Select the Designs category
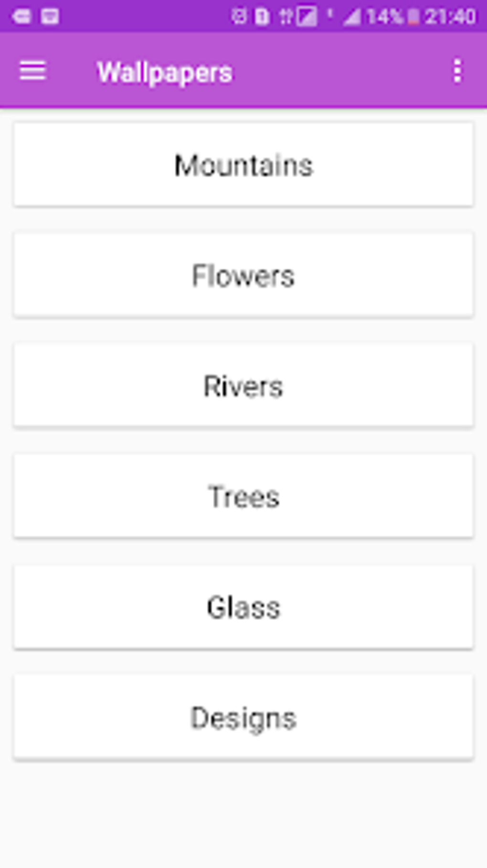Image resolution: width=487 pixels, height=868 pixels. point(243,717)
